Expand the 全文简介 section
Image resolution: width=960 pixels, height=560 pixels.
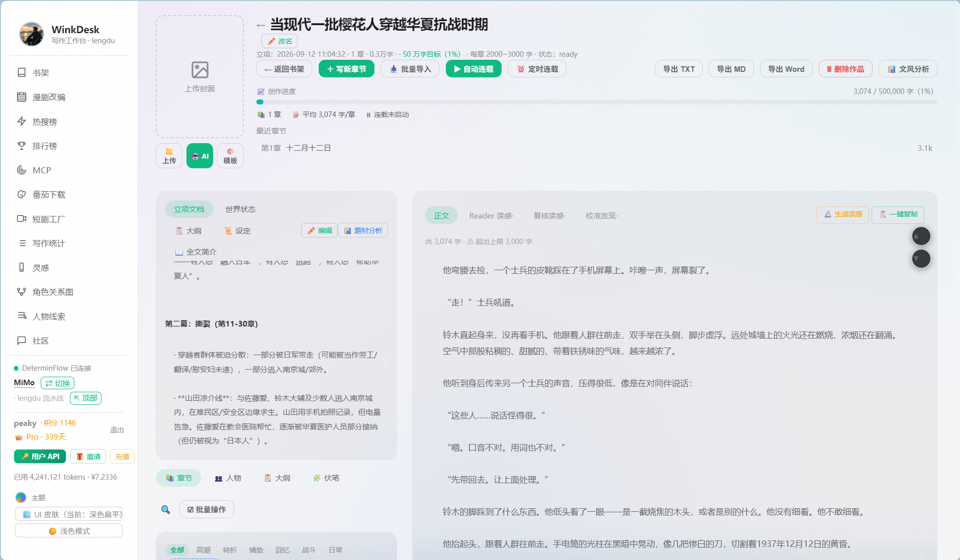[196, 252]
